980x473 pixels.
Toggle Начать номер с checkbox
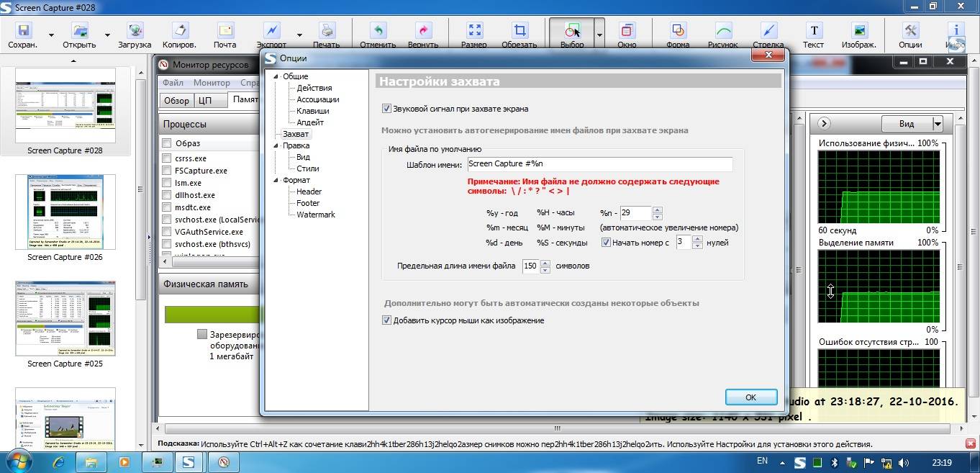(x=606, y=243)
